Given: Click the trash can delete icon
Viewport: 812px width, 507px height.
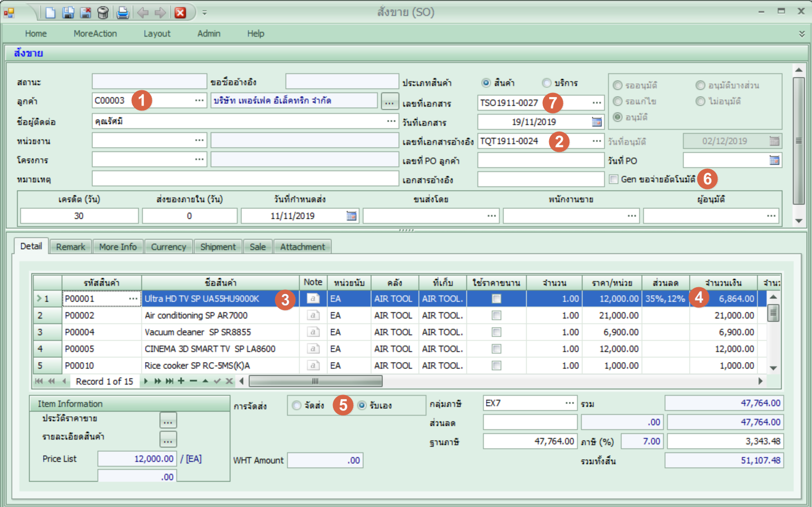Looking at the screenshot, I should (x=103, y=12).
